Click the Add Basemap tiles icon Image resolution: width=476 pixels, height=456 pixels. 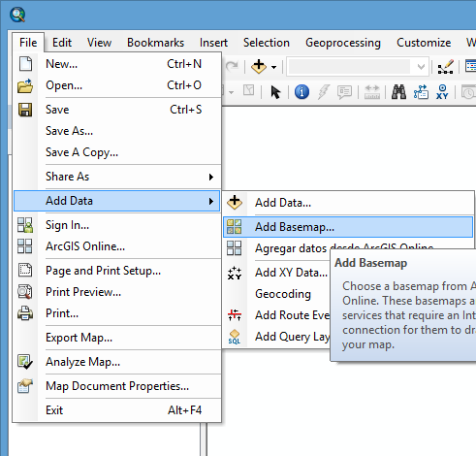(x=235, y=227)
